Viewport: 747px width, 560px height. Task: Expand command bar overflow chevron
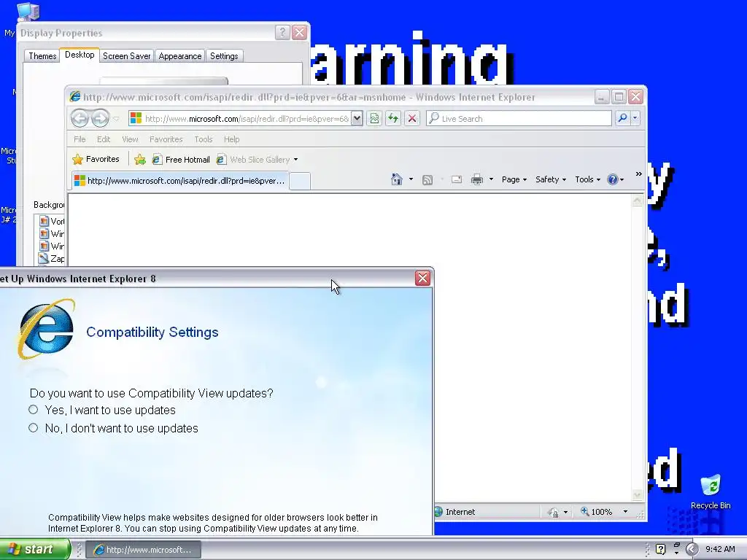(639, 174)
